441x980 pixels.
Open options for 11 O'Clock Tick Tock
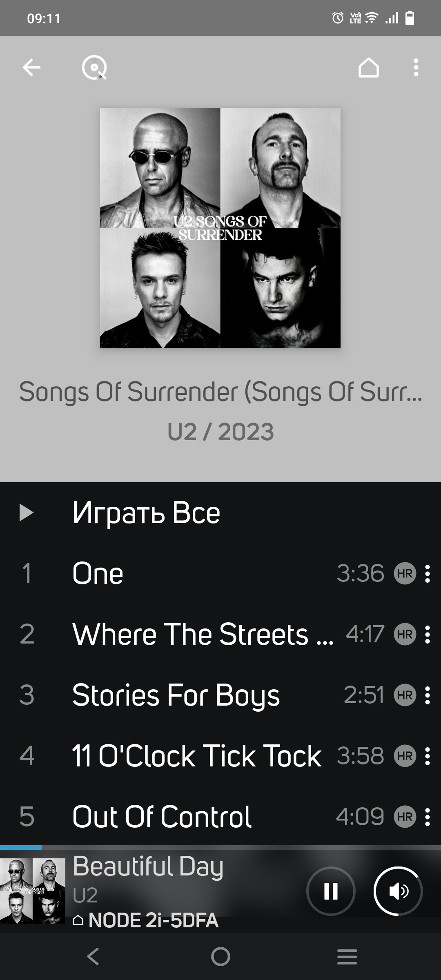click(427, 756)
